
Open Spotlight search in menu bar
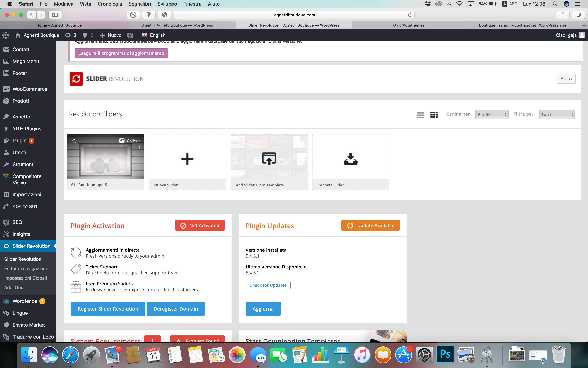pyautogui.click(x=555, y=4)
